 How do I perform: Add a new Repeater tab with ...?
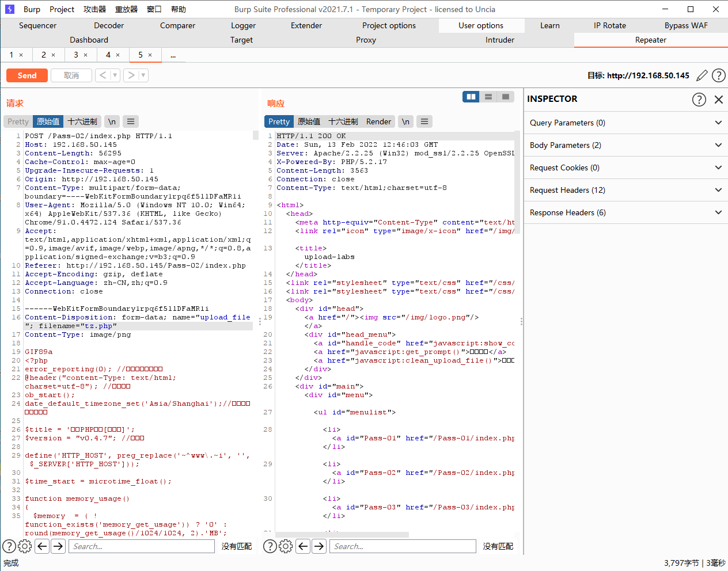click(x=173, y=55)
